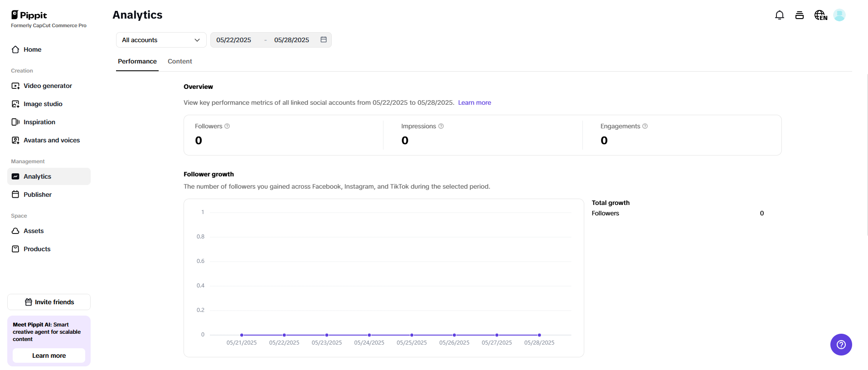Click the Followers info tooltip icon
Screen dimensions: 868x370
coord(227,126)
